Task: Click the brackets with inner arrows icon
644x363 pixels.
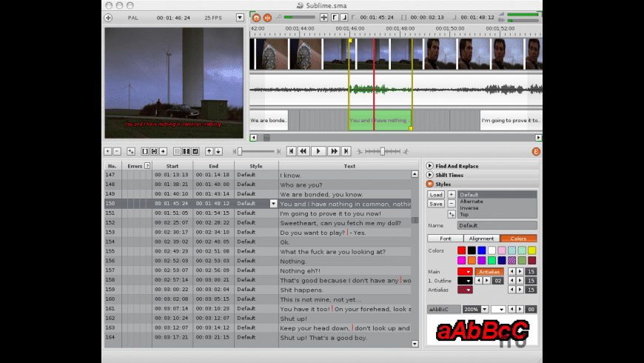Action: [154, 151]
